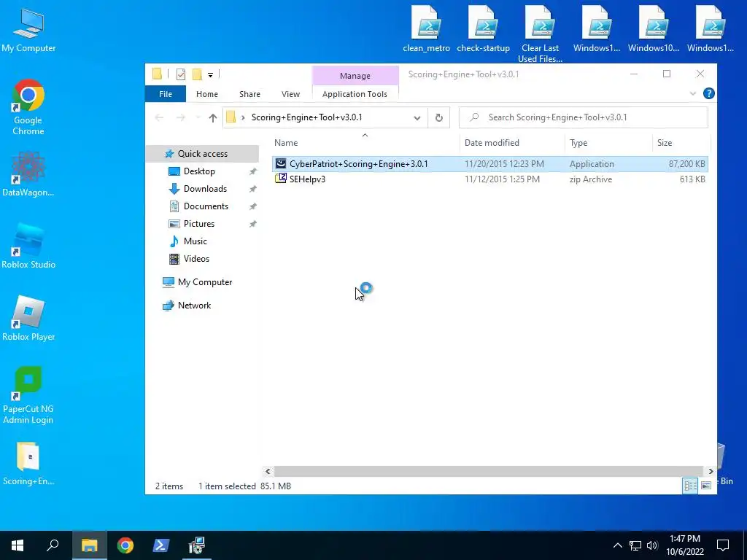This screenshot has height=560, width=747.
Task: Select My Computer in navigation pane
Action: coord(204,282)
